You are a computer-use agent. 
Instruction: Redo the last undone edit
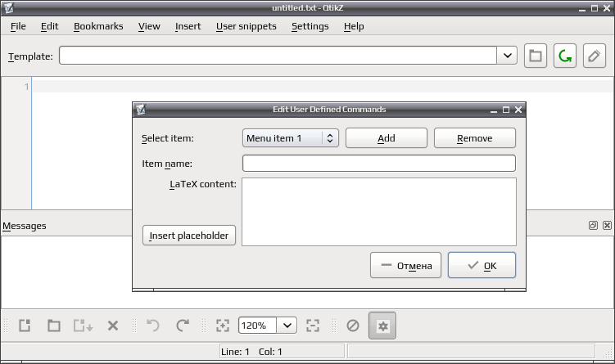pyautogui.click(x=183, y=326)
